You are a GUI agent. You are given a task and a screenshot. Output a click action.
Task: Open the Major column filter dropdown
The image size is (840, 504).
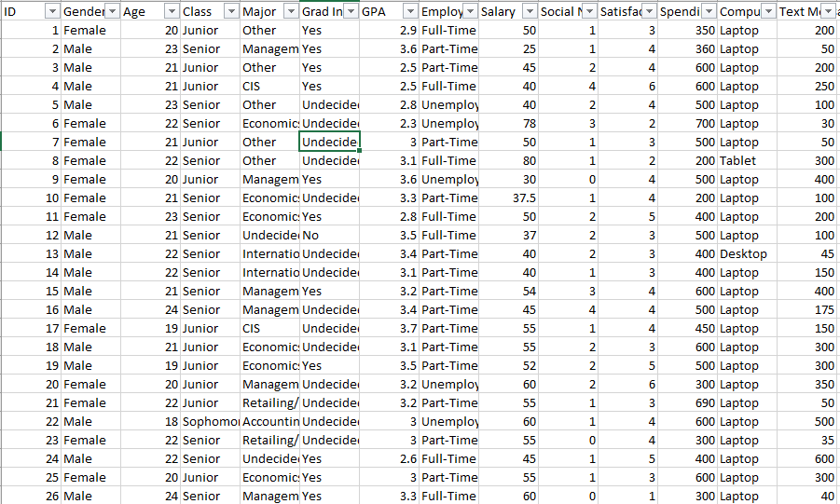[x=290, y=11]
